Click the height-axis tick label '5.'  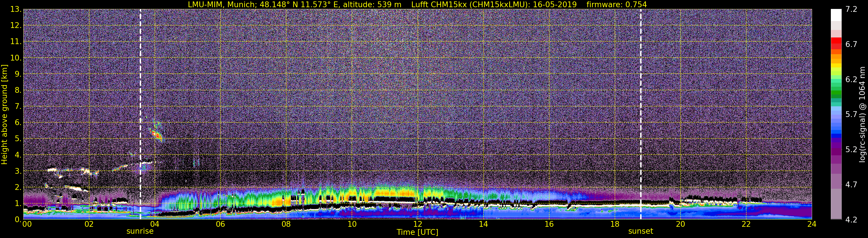(x=18, y=139)
